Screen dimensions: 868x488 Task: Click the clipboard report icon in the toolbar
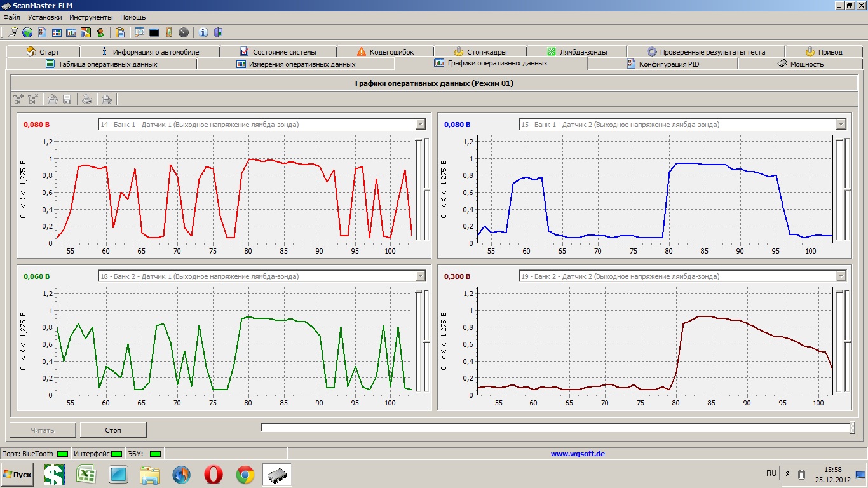point(120,32)
